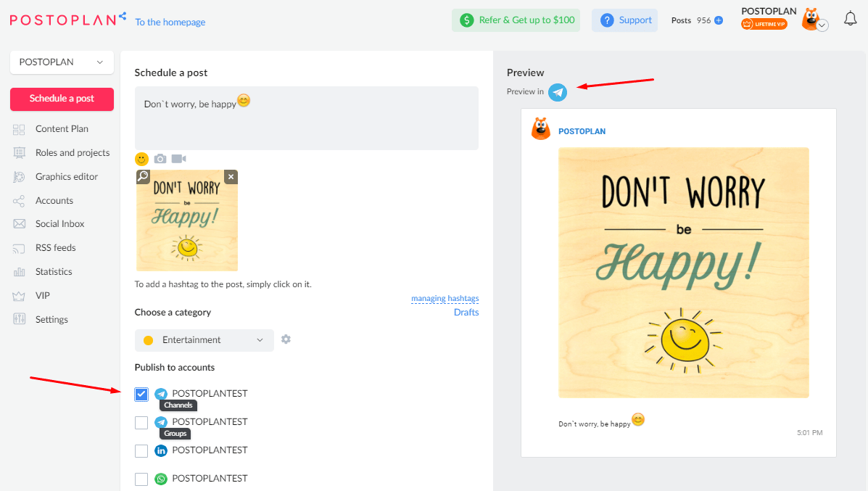Viewport: 868px width, 491px height.
Task: Click the attached image thumbnail
Action: (187, 220)
